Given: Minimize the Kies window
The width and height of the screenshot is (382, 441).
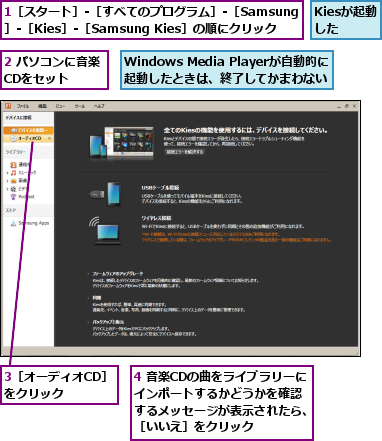Looking at the screenshot, I should pyautogui.click(x=339, y=106).
